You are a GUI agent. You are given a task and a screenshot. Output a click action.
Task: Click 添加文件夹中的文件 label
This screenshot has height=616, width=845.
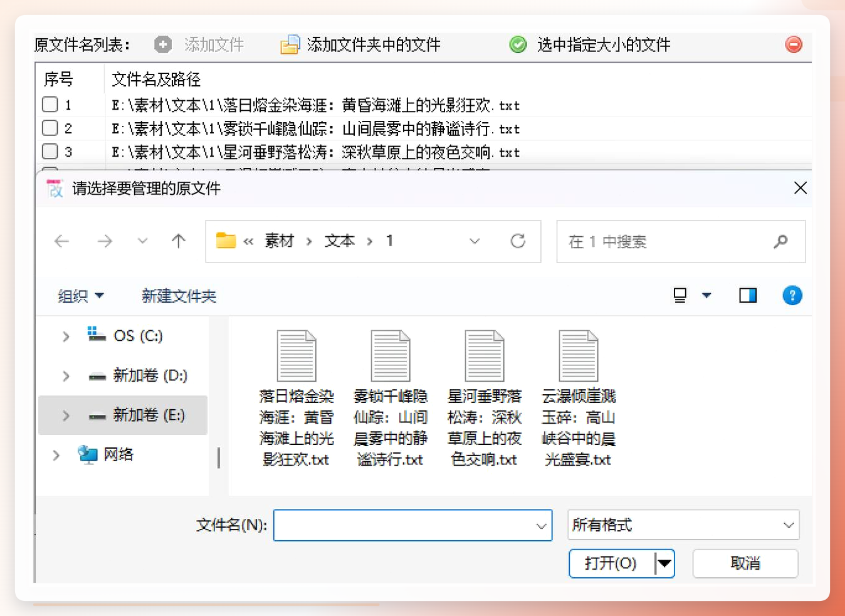click(x=374, y=44)
